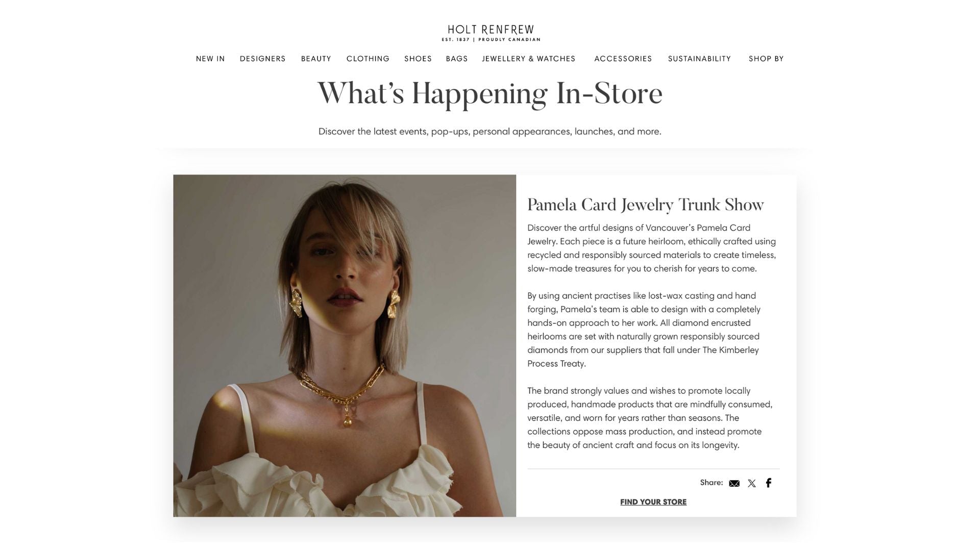Click the FIND YOUR STORE link
Viewport: 980px width, 551px height.
coord(653,502)
